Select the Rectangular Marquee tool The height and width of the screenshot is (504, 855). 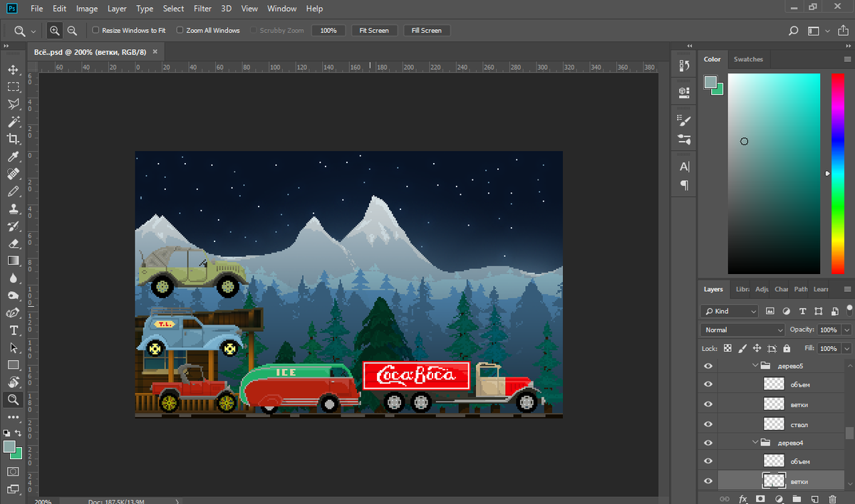[x=13, y=87]
